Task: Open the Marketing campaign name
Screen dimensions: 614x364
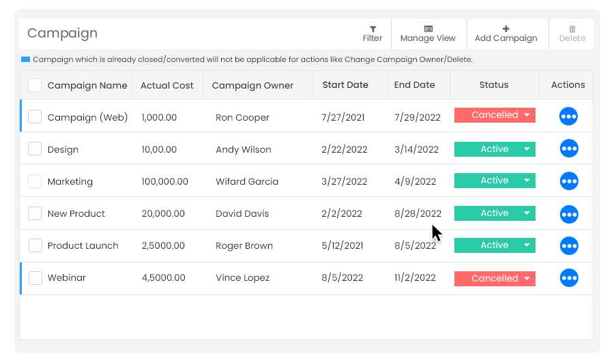Action: click(70, 181)
